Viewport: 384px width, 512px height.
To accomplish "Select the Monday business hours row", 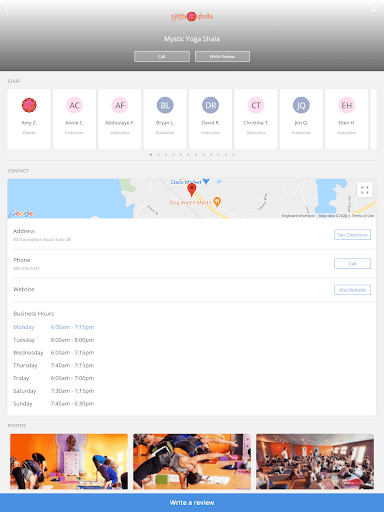I will [x=54, y=327].
